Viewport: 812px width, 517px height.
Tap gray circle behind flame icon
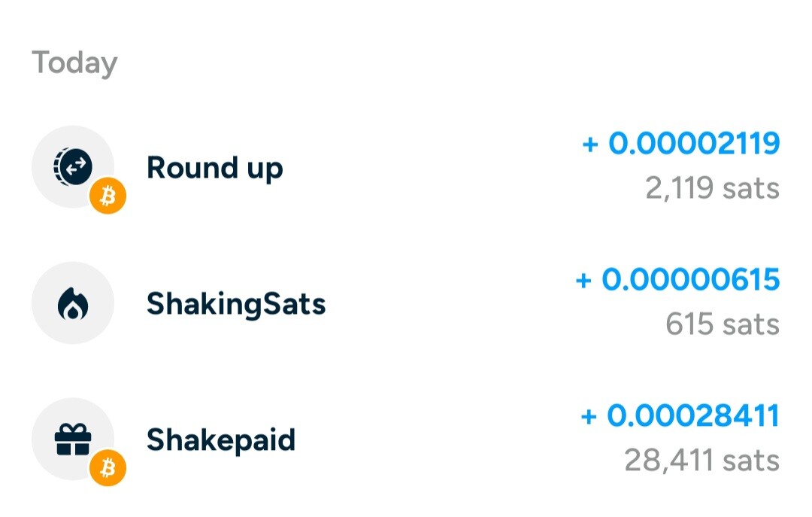(73, 303)
